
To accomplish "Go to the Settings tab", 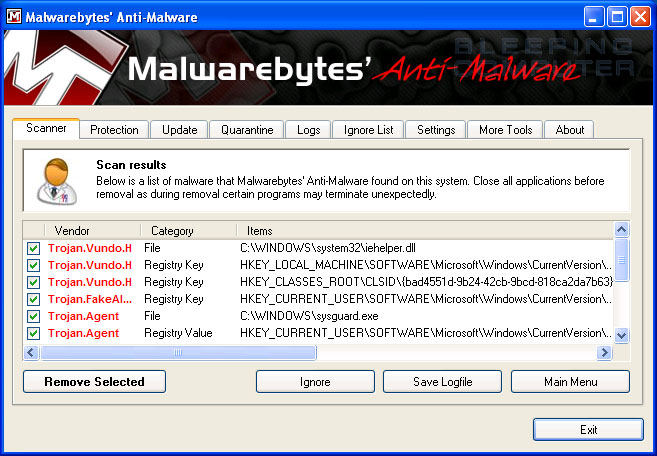I will (436, 130).
